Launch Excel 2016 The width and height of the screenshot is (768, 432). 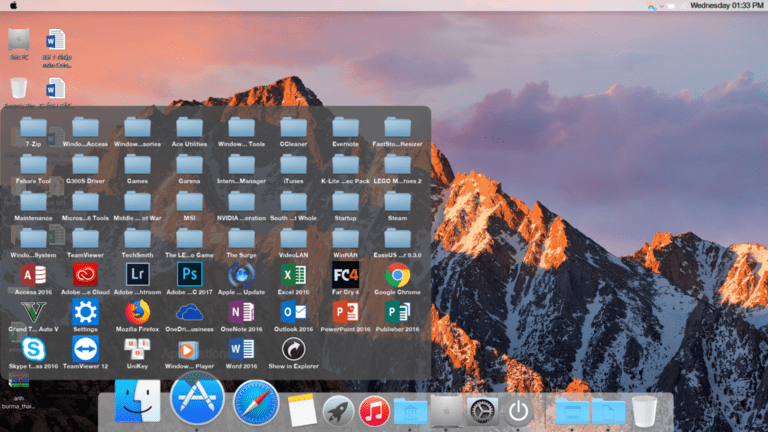pos(293,275)
